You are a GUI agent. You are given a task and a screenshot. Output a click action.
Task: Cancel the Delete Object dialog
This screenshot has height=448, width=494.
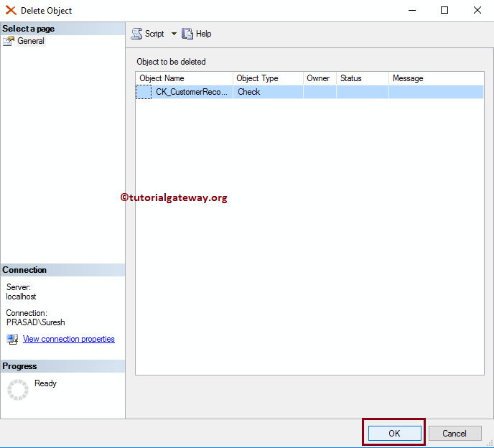[x=455, y=433]
